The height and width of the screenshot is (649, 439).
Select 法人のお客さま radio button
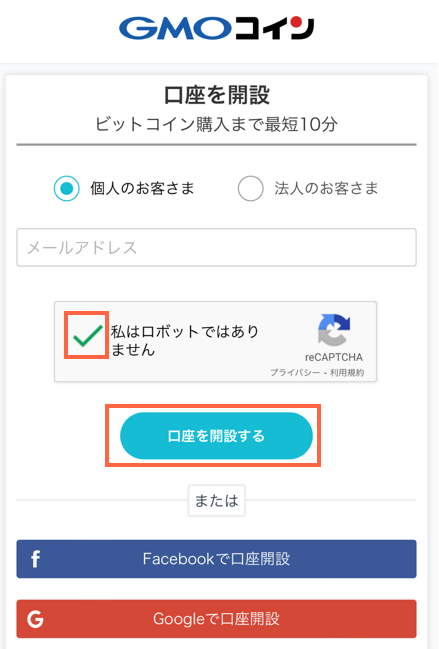tap(250, 188)
